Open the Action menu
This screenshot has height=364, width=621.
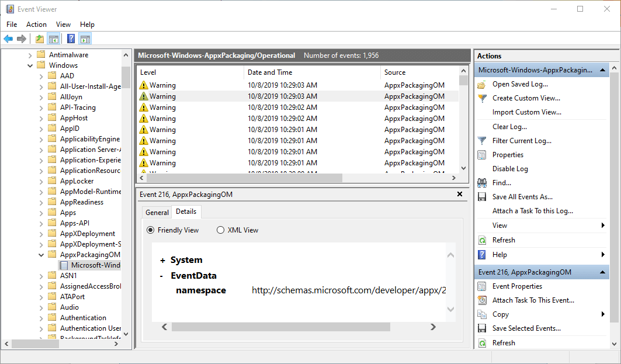pos(36,25)
